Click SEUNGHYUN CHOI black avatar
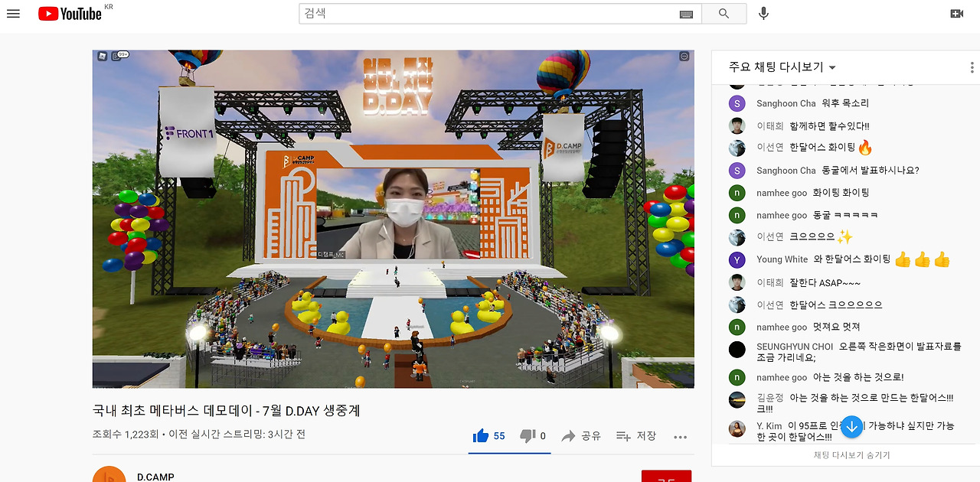The width and height of the screenshot is (980, 482). (x=737, y=350)
